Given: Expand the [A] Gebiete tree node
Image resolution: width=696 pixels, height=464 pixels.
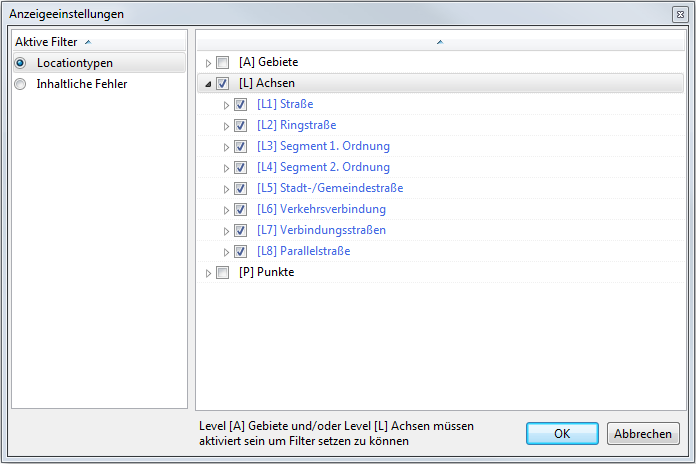Looking at the screenshot, I should click(x=208, y=63).
